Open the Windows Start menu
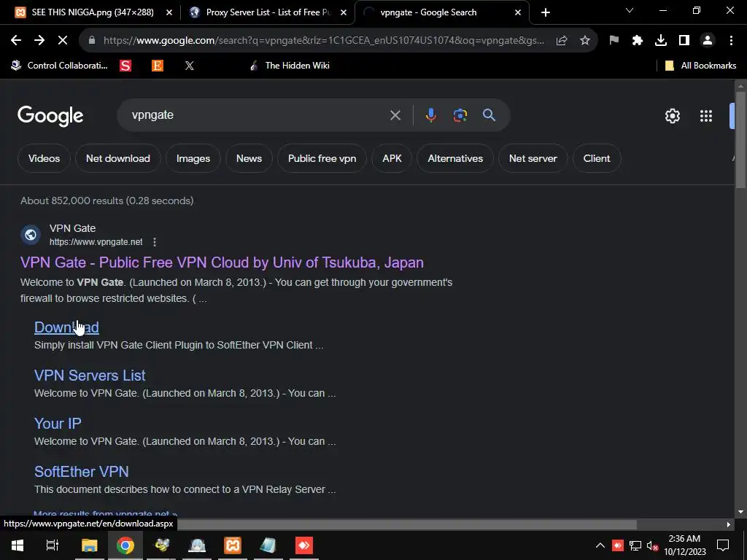The image size is (747, 560). [18, 545]
